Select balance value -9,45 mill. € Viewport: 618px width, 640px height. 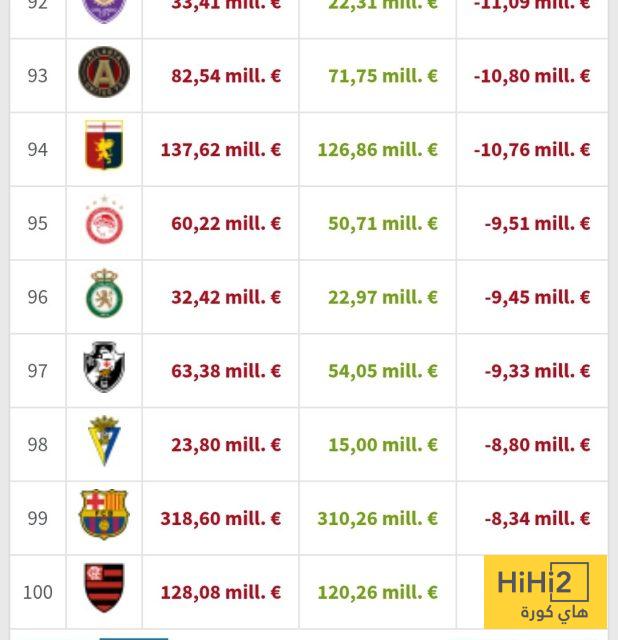[x=537, y=297]
